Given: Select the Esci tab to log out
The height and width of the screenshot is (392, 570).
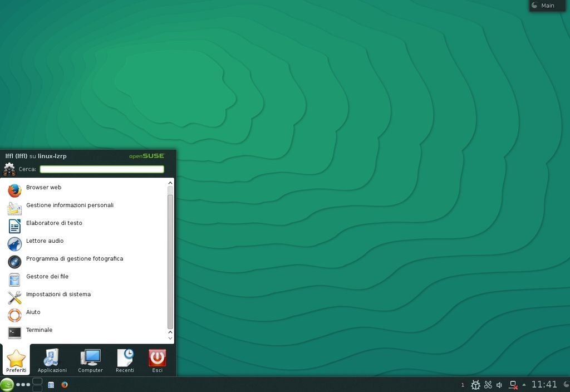Looking at the screenshot, I should coord(158,361).
